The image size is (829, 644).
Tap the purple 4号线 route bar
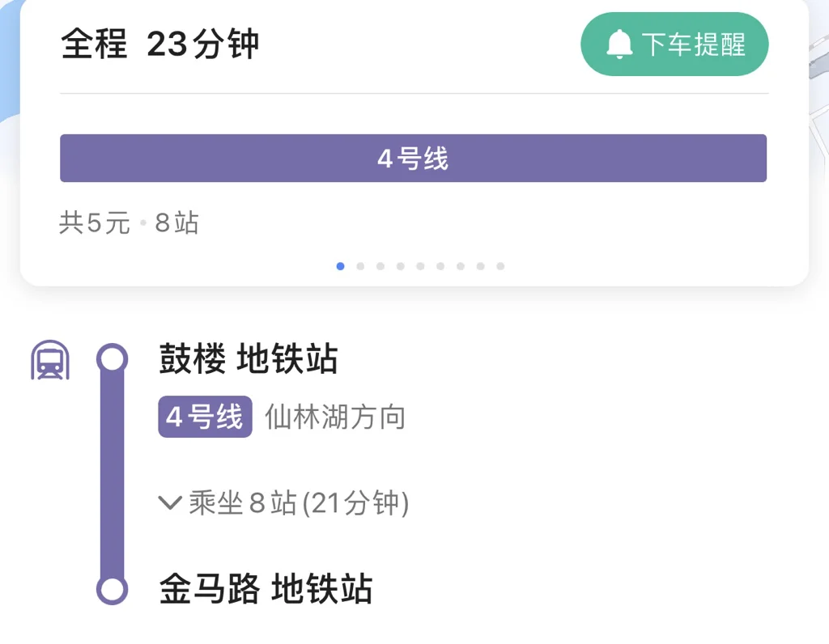click(413, 158)
